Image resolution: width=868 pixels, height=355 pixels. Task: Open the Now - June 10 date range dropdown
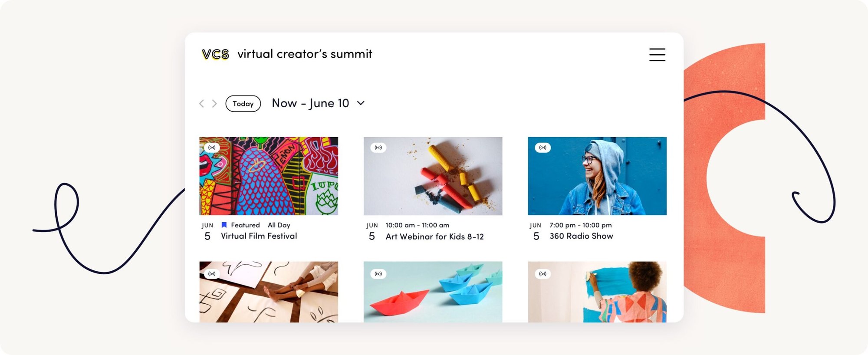[x=361, y=103]
